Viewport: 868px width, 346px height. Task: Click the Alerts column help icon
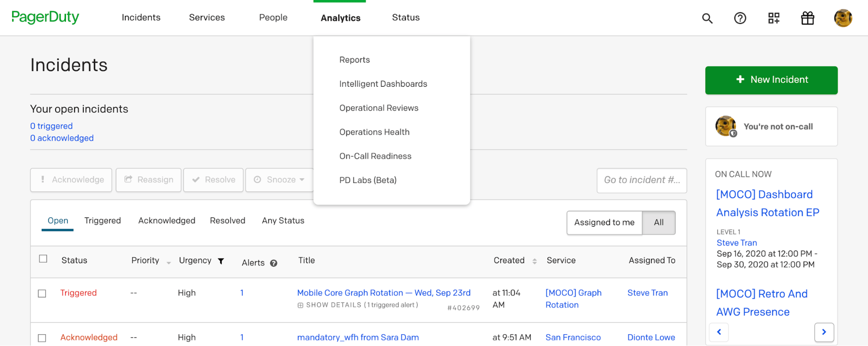pyautogui.click(x=274, y=263)
